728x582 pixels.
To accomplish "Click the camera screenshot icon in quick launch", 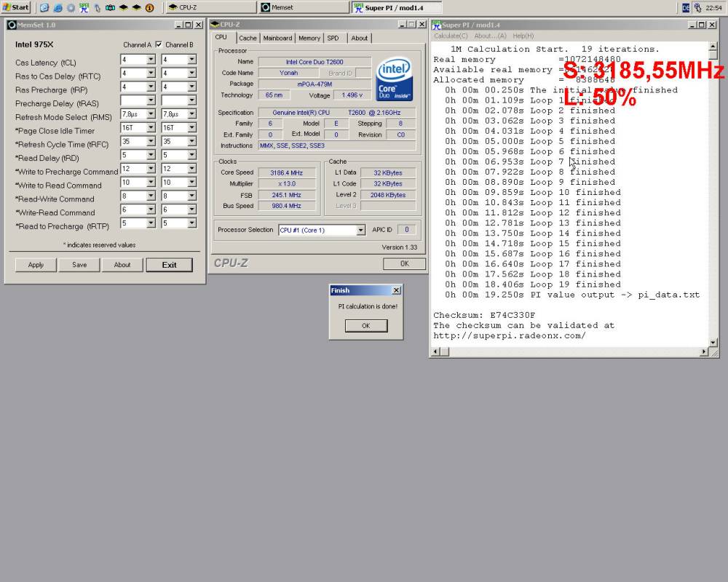I will pyautogui.click(x=111, y=7).
